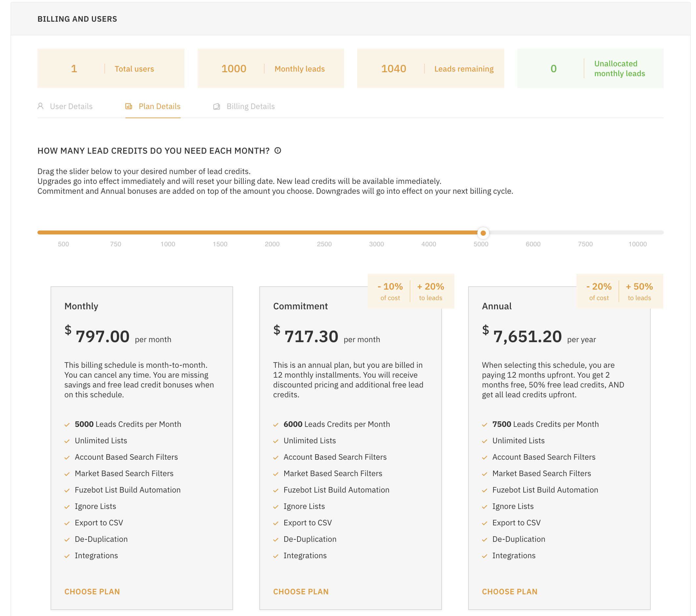The width and height of the screenshot is (696, 616).
Task: Click the Billing and Users page header
Action: point(77,19)
